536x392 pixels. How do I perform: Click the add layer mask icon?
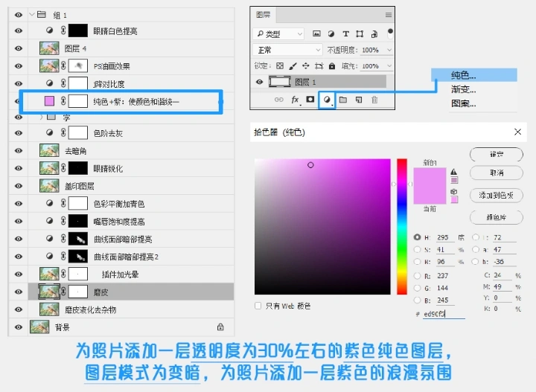pos(310,100)
